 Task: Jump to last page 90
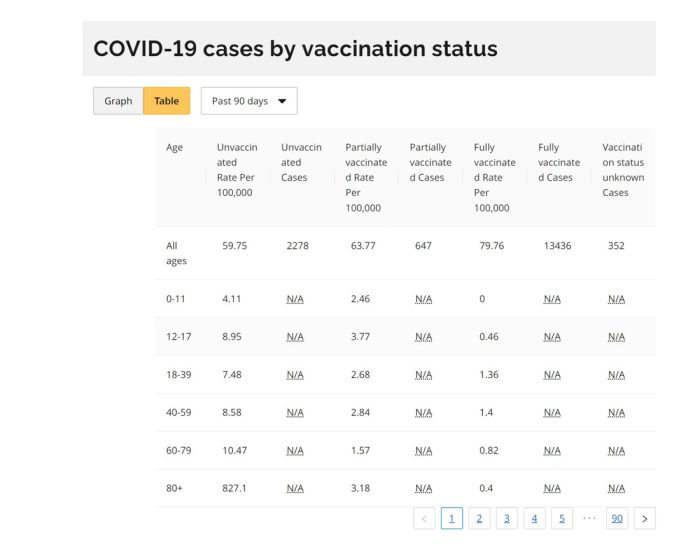click(x=617, y=518)
